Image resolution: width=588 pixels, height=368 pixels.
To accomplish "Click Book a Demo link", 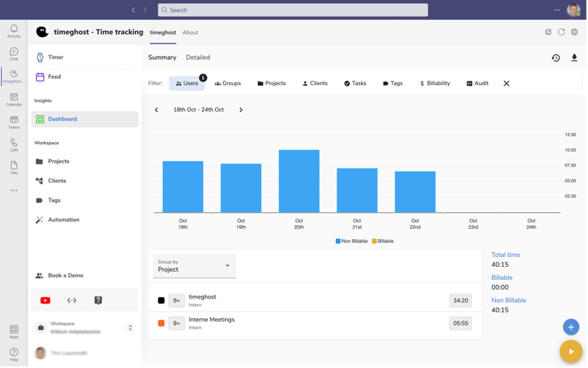I will 65,275.
